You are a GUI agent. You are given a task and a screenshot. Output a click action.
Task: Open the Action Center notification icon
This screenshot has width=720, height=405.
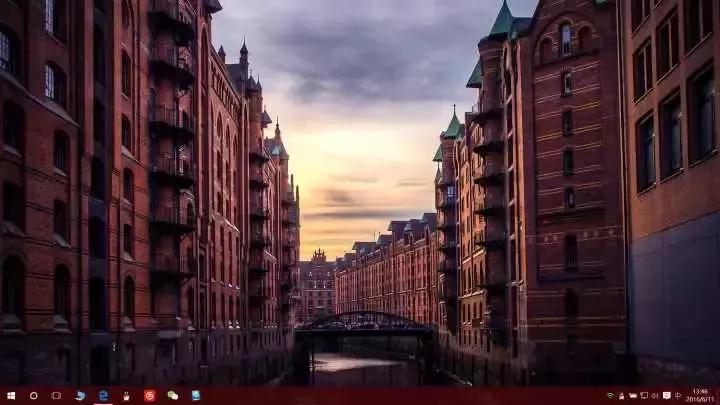click(x=667, y=396)
